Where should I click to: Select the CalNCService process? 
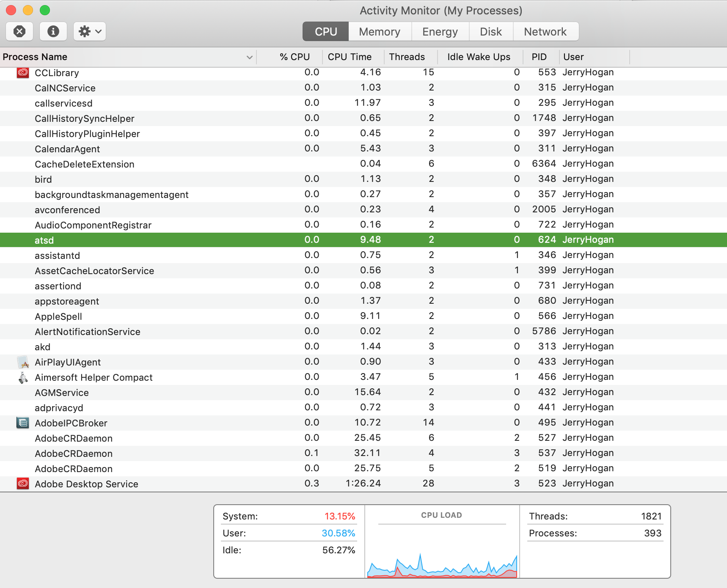(363, 88)
